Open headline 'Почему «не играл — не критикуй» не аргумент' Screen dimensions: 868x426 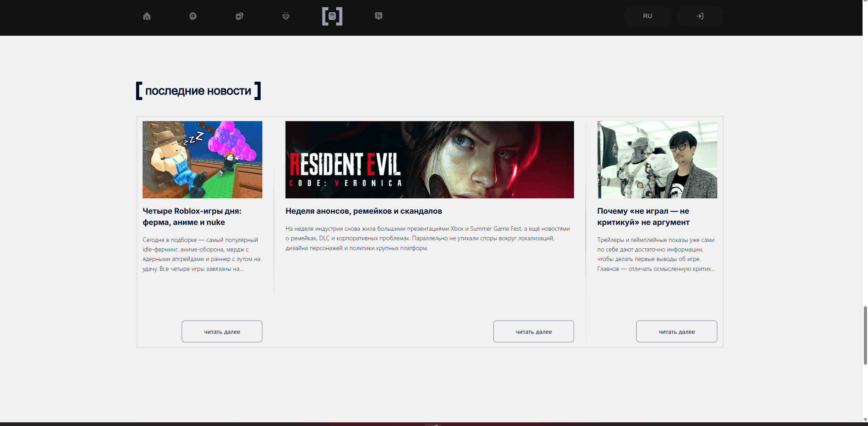coord(643,216)
